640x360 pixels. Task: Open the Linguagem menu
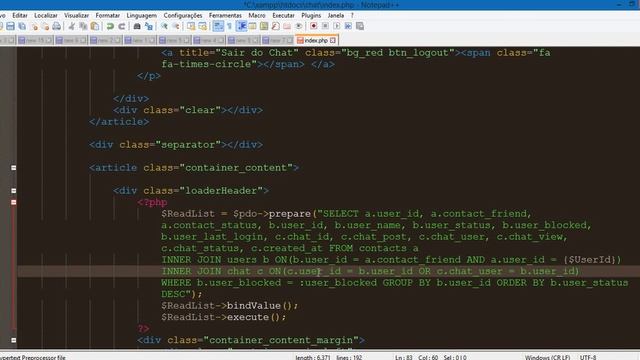[142, 15]
